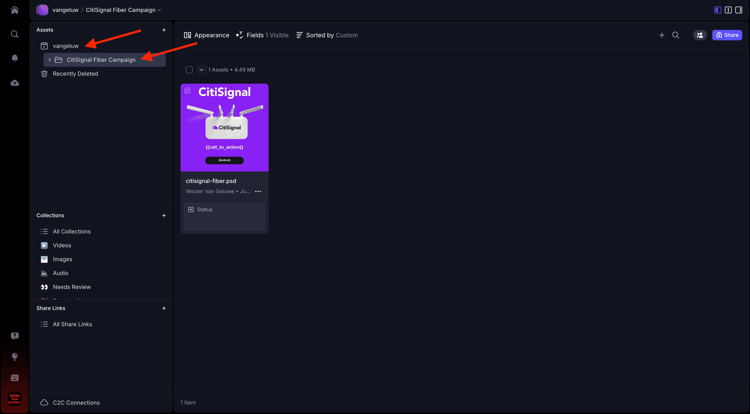
Task: Click the Recently Deleted trash icon
Action: (x=44, y=74)
